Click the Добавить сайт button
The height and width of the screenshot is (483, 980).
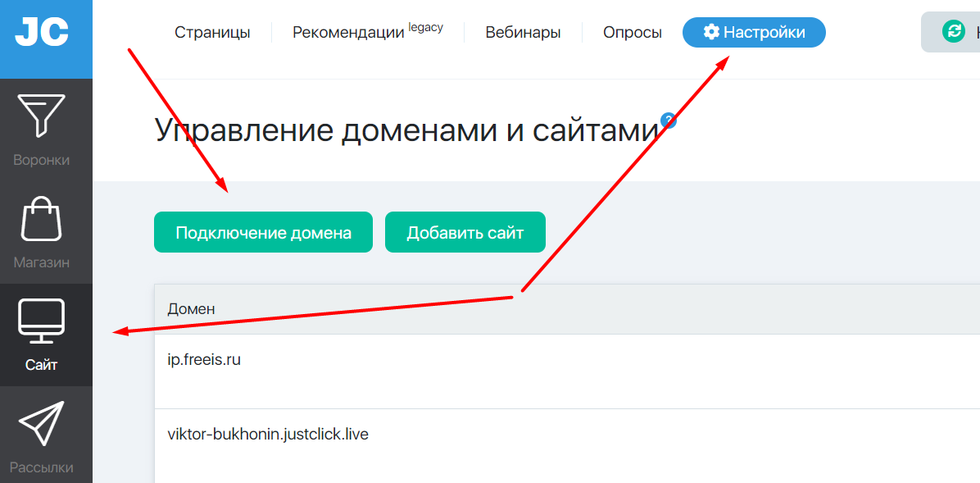(x=465, y=232)
